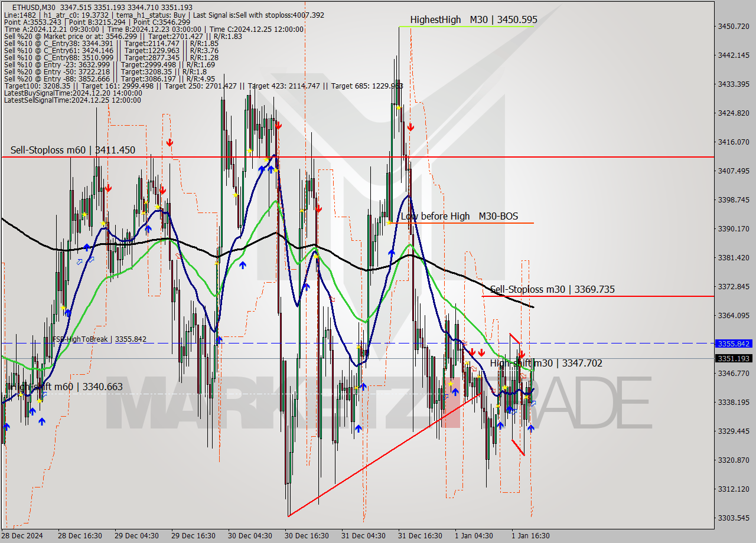Click the 'Sell %10 @ Entry -23' row
The height and width of the screenshot is (543, 756).
click(x=109, y=64)
